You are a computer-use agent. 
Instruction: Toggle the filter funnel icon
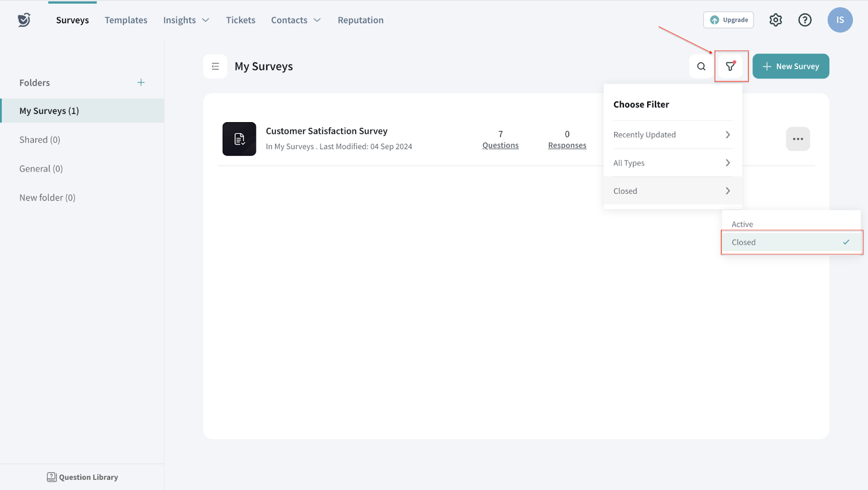pyautogui.click(x=730, y=66)
